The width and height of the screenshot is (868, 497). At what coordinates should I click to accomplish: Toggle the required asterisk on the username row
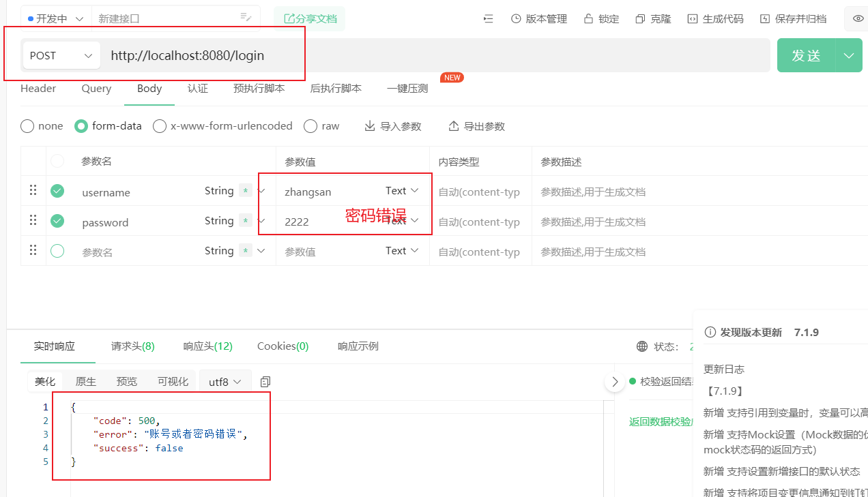pos(245,192)
